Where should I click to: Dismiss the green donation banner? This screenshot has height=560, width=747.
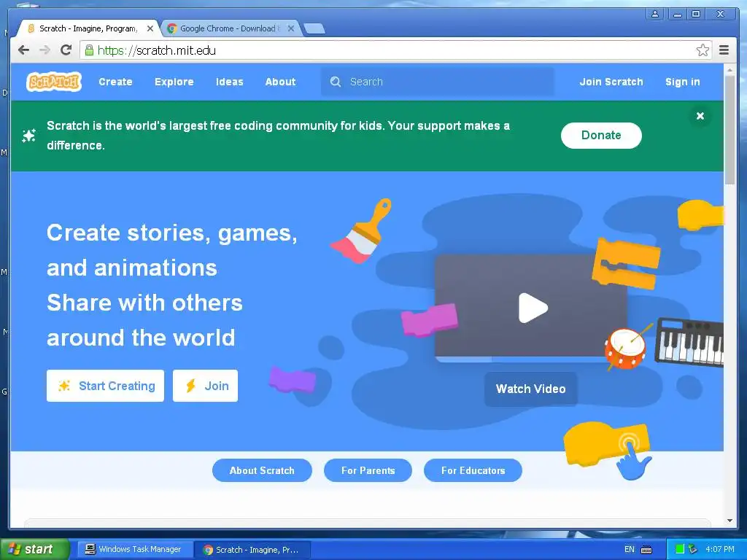[700, 116]
